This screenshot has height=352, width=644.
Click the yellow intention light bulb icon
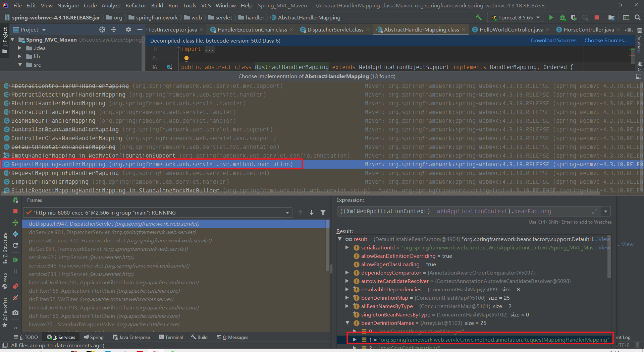[186, 59]
